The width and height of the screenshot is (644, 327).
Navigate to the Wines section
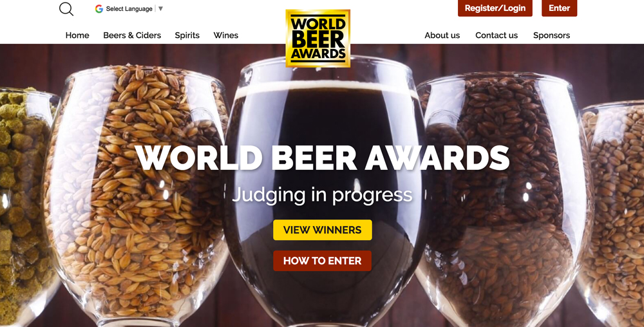226,35
